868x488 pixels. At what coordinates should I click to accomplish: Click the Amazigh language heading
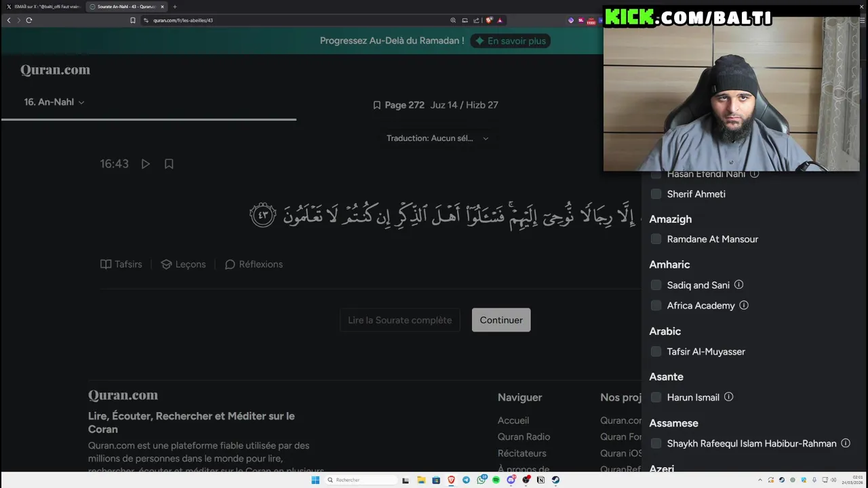(x=671, y=219)
